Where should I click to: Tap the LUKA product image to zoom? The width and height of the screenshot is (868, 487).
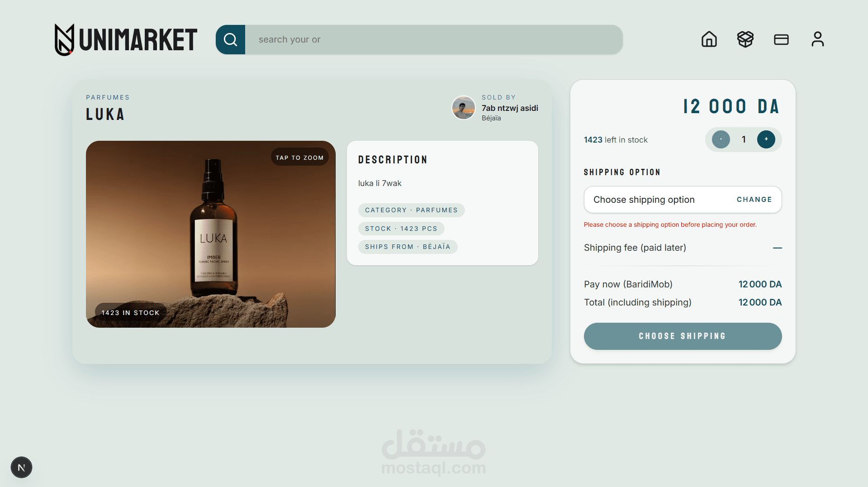211,234
